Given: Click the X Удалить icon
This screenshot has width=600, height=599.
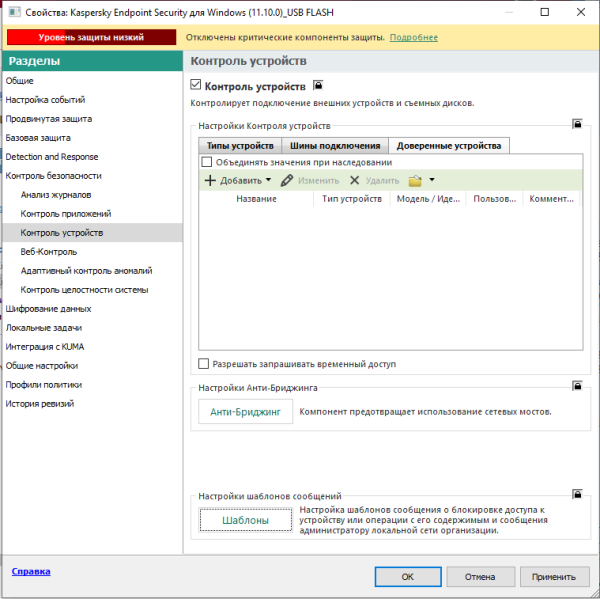Looking at the screenshot, I should click(x=354, y=180).
